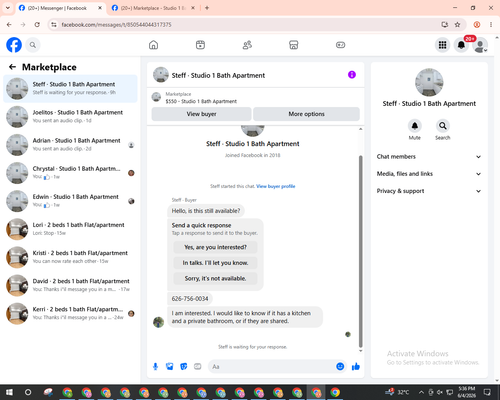Open the account profile avatar menu
The width and height of the screenshot is (500, 400).
480,45
